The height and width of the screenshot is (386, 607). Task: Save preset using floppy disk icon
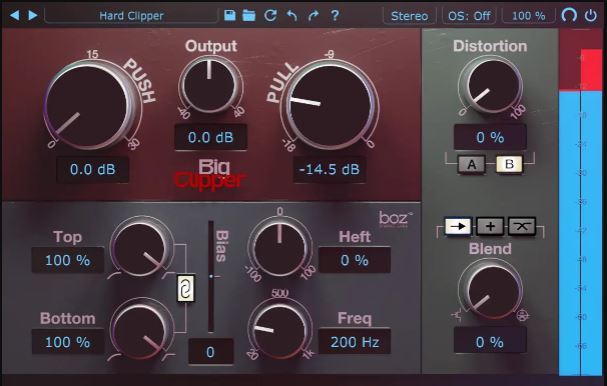pos(230,15)
